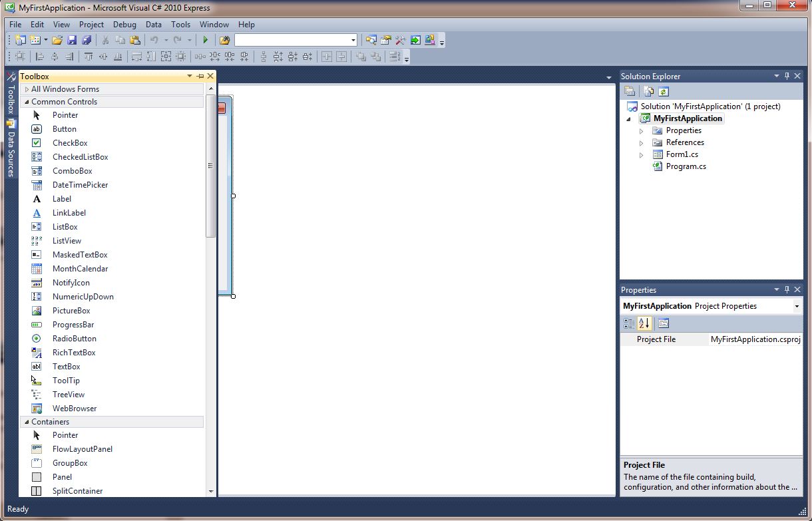Image resolution: width=812 pixels, height=521 pixels.
Task: Click the Align Tops layout icon
Action: click(88, 57)
